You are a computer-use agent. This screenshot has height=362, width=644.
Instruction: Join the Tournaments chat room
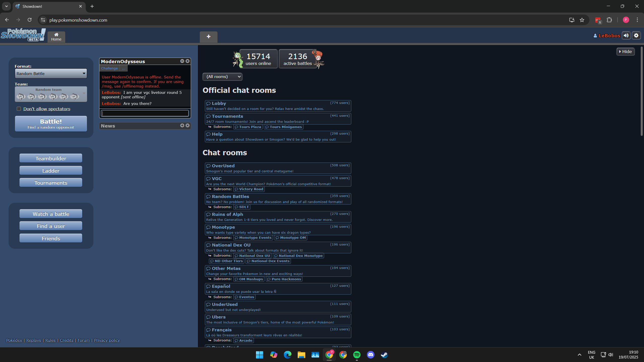pyautogui.click(x=278, y=119)
